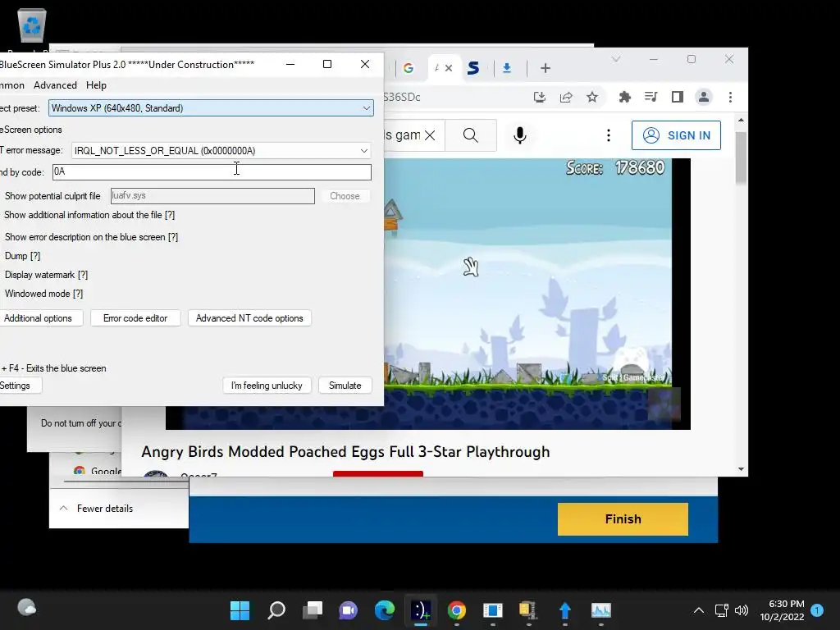
Task: Open the weather widget on the taskbar
Action: pos(27,608)
